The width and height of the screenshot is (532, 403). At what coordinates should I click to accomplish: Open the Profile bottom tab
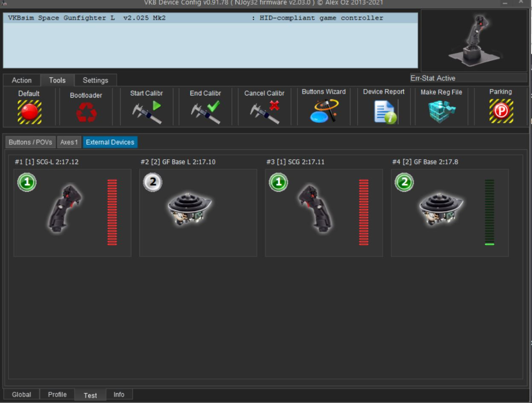coord(57,394)
